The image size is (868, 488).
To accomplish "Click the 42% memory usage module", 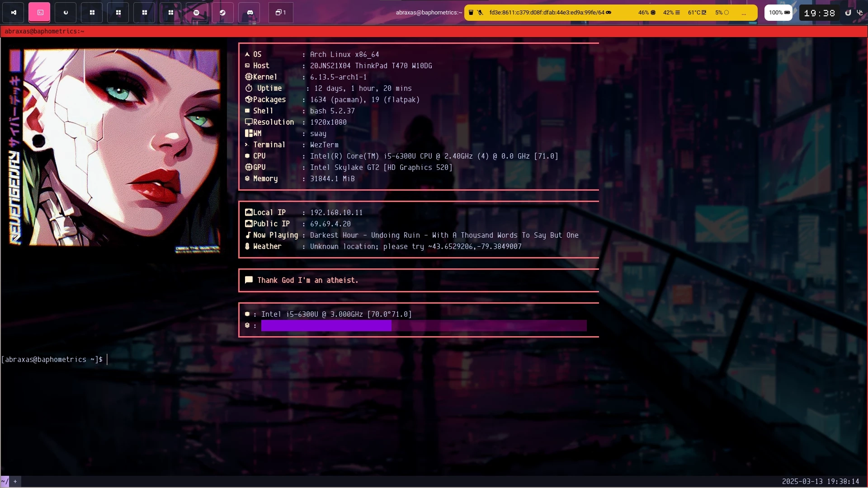I will click(671, 13).
